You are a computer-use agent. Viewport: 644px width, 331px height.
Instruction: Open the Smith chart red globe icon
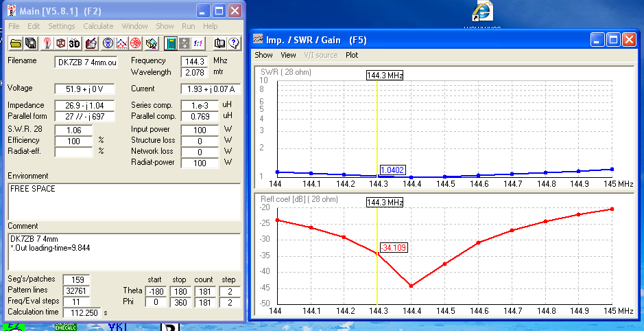click(x=136, y=43)
